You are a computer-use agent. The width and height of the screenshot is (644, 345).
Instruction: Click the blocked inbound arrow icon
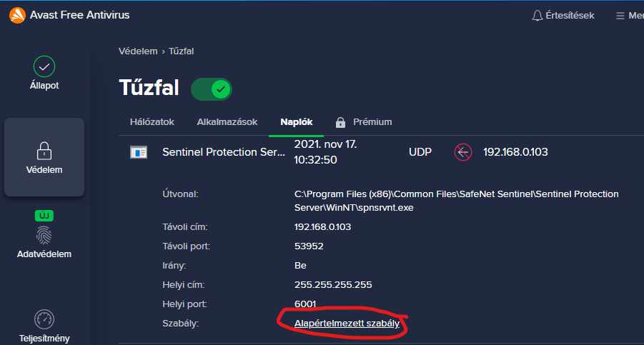tap(463, 152)
